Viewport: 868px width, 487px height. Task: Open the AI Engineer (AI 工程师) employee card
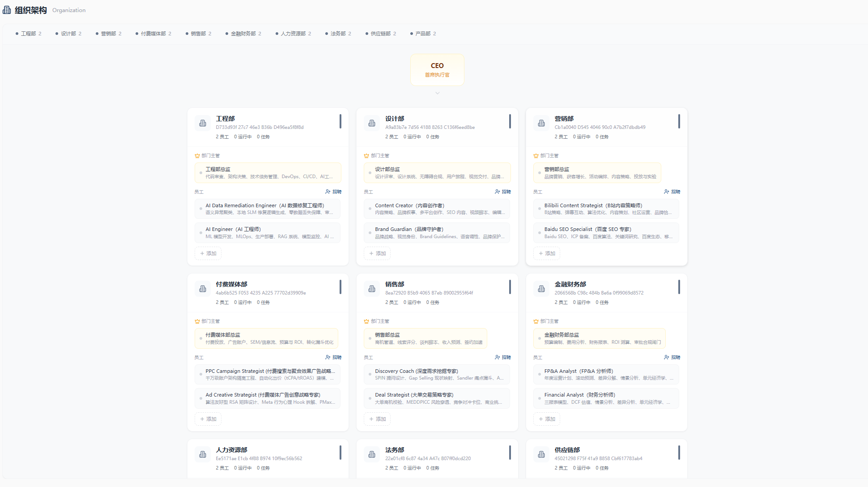(268, 233)
